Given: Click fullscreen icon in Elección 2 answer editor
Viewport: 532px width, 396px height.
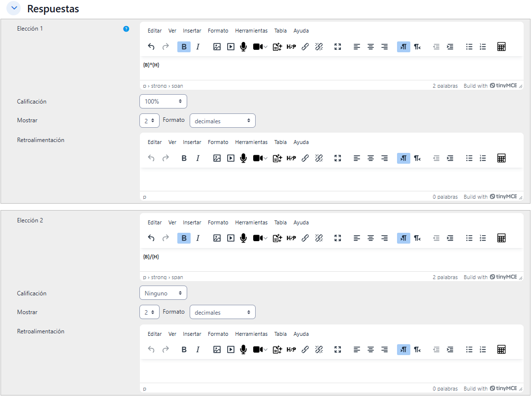Looking at the screenshot, I should [337, 238].
